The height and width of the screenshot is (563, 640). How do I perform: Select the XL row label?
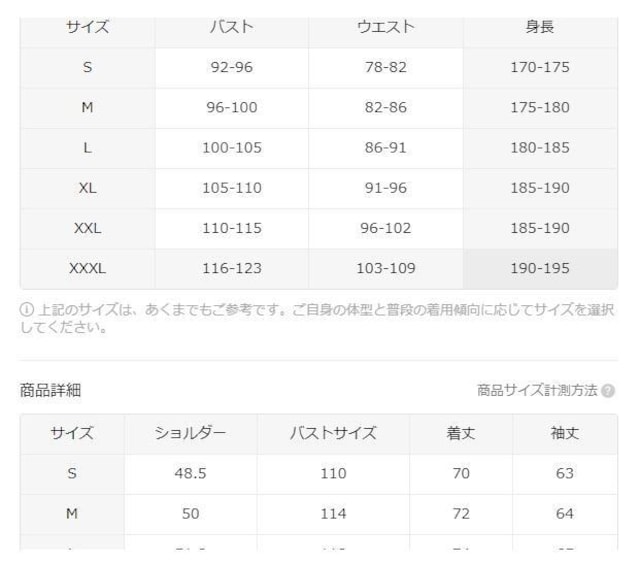coord(87,188)
